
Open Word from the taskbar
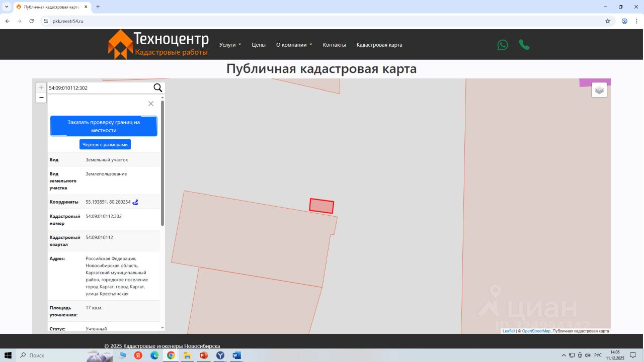(236, 355)
